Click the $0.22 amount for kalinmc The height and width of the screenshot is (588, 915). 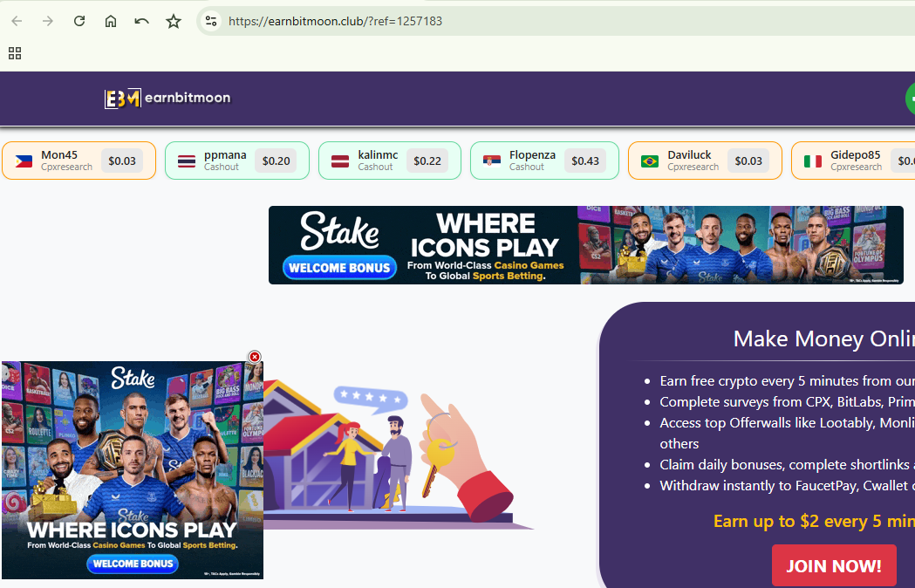tap(427, 161)
